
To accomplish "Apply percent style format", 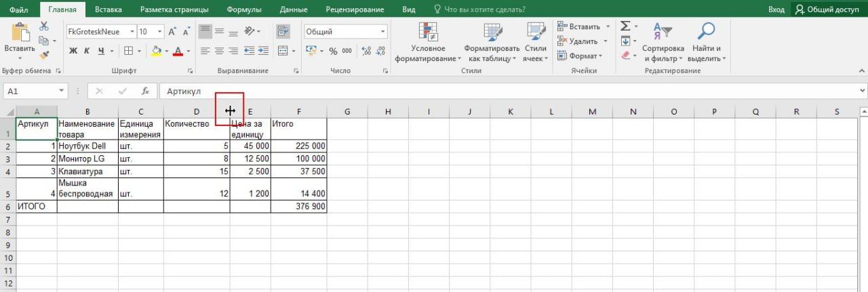I will [x=333, y=51].
